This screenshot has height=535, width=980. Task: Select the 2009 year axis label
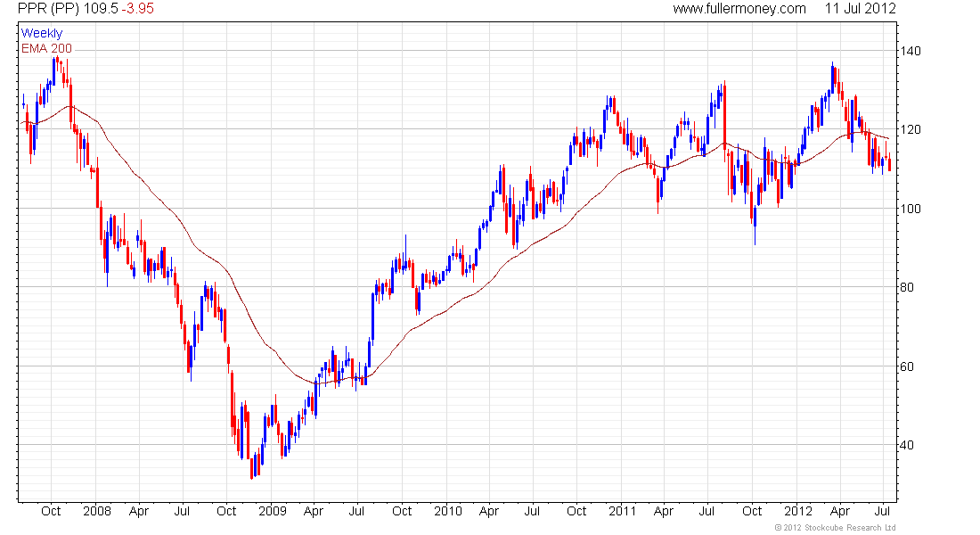click(x=273, y=511)
